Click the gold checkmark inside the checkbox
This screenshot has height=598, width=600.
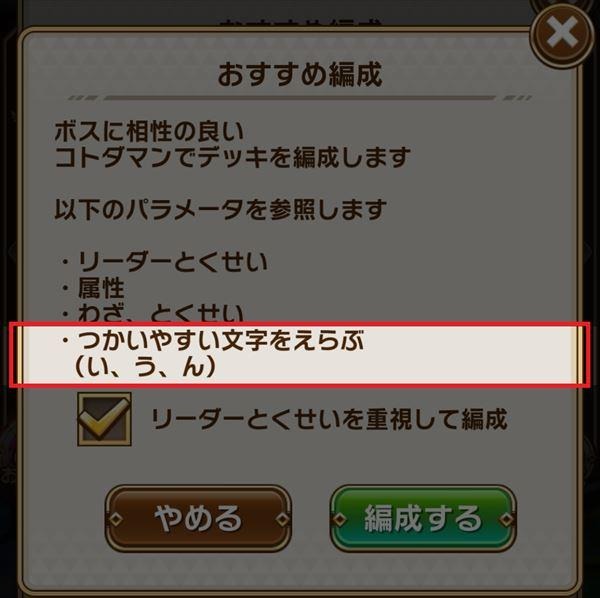click(x=104, y=417)
